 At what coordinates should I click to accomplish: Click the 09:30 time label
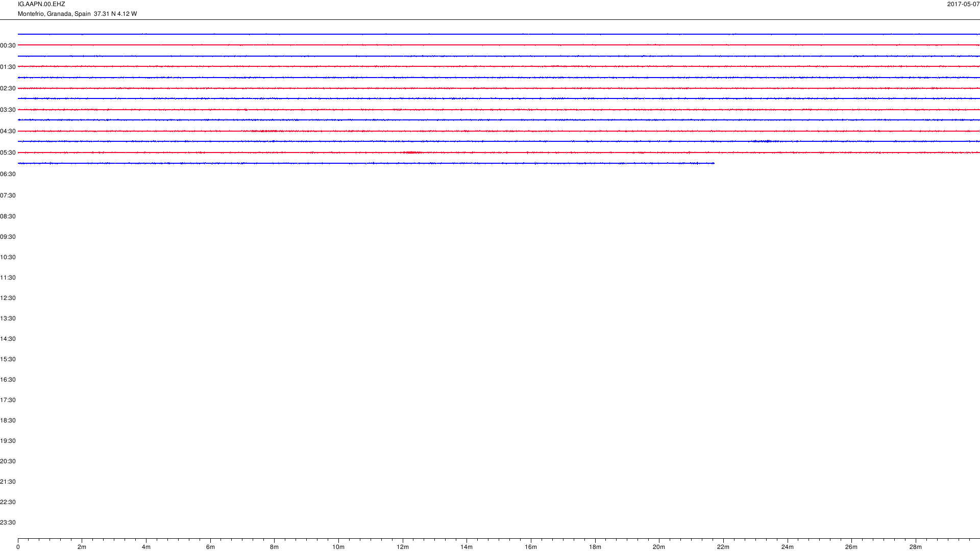click(8, 237)
